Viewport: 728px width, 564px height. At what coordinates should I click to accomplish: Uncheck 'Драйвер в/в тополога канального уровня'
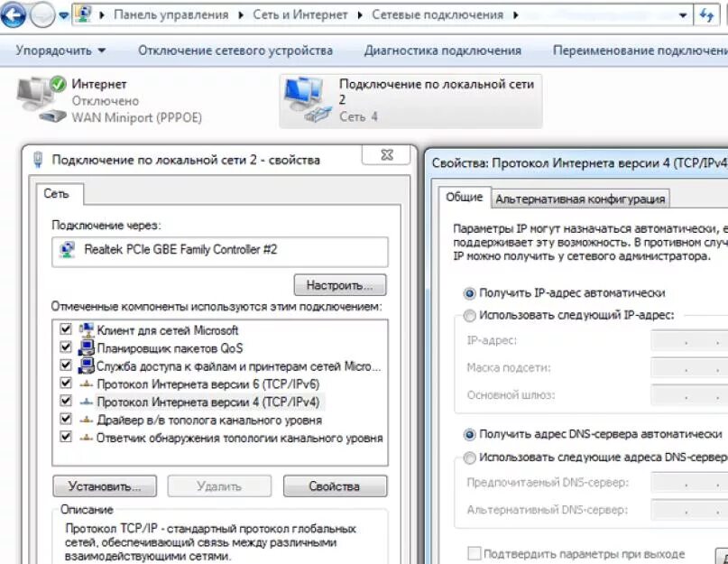66,419
